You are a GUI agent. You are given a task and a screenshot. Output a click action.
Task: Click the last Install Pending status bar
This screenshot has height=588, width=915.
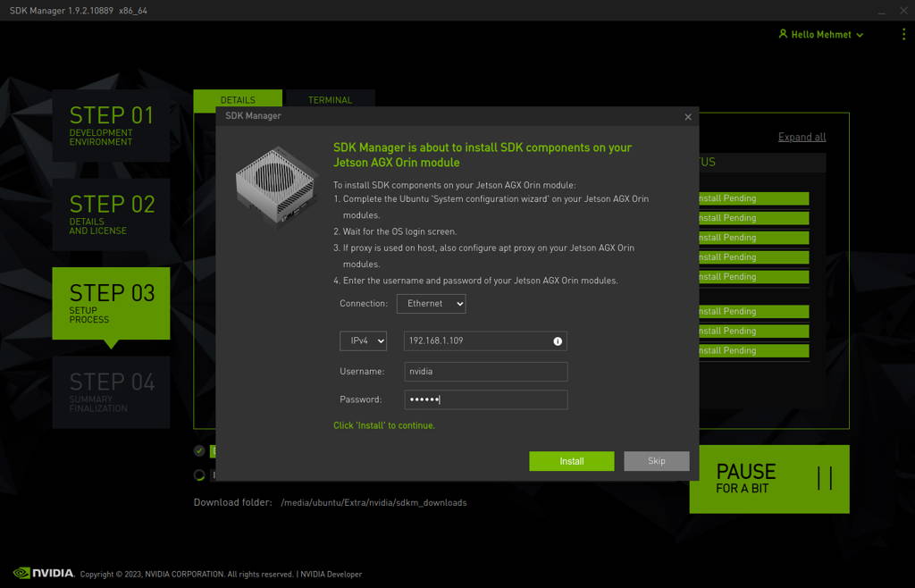coord(754,350)
